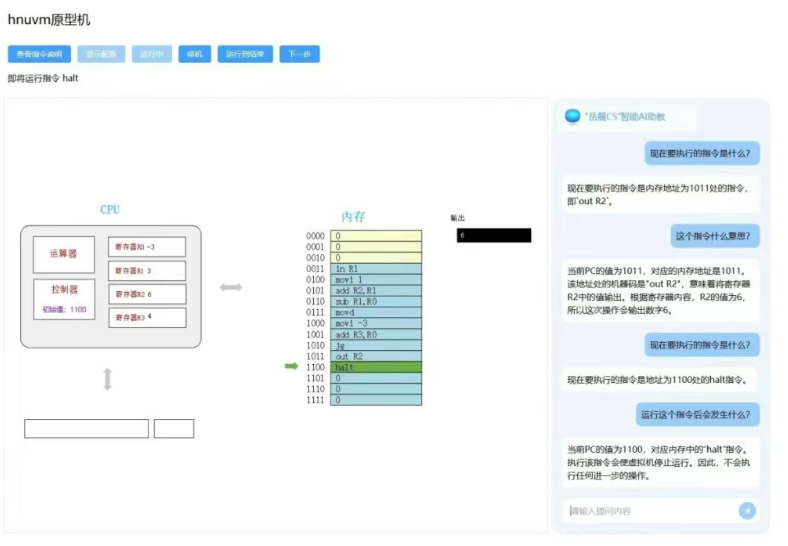Select register R2 box showing value 6

coord(147,294)
